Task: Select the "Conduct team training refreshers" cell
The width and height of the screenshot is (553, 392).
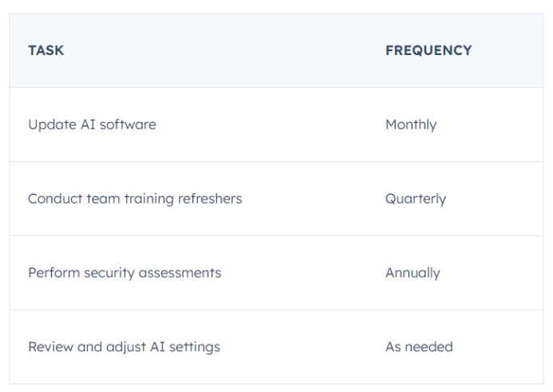Action: pos(135,199)
